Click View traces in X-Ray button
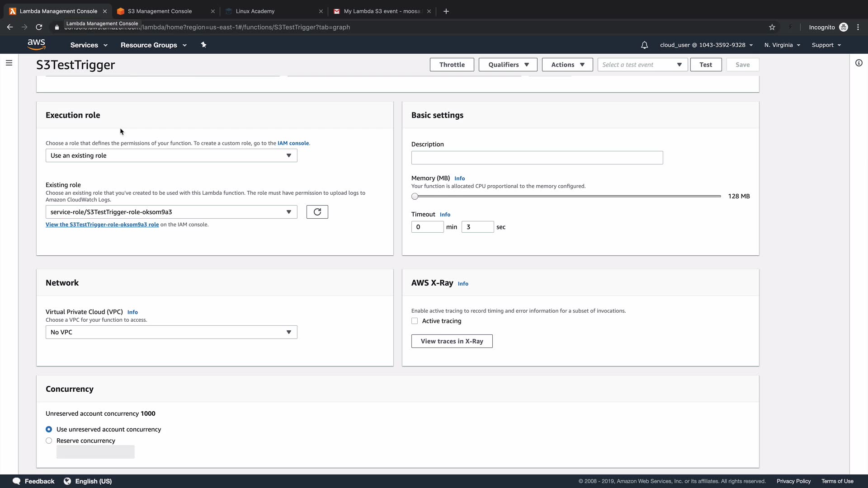The width and height of the screenshot is (868, 488). coord(452,342)
